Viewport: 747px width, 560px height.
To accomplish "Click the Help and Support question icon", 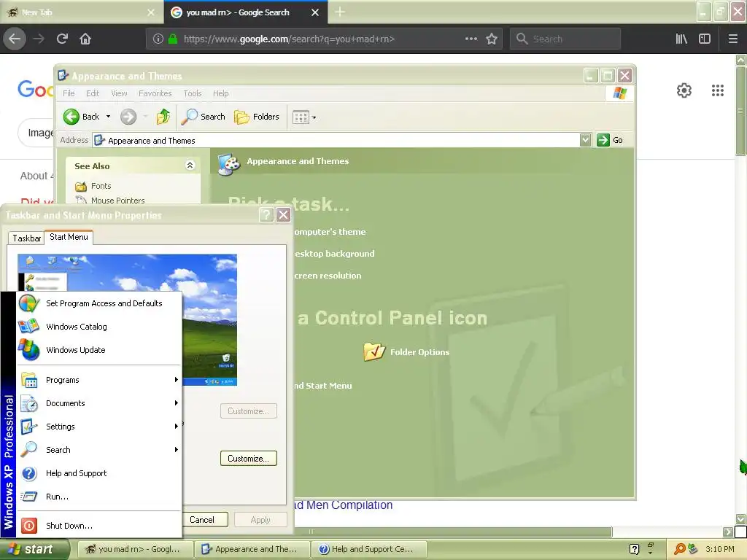I will pos(29,473).
